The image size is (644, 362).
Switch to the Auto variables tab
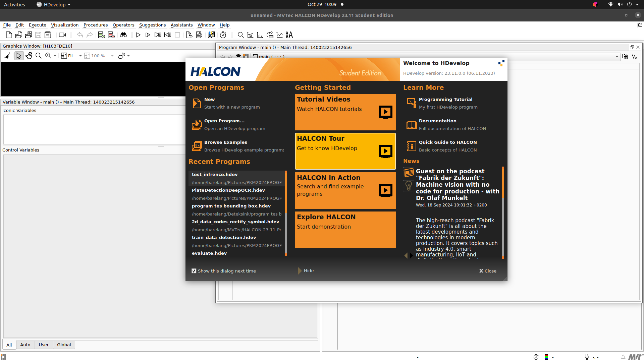click(x=25, y=345)
